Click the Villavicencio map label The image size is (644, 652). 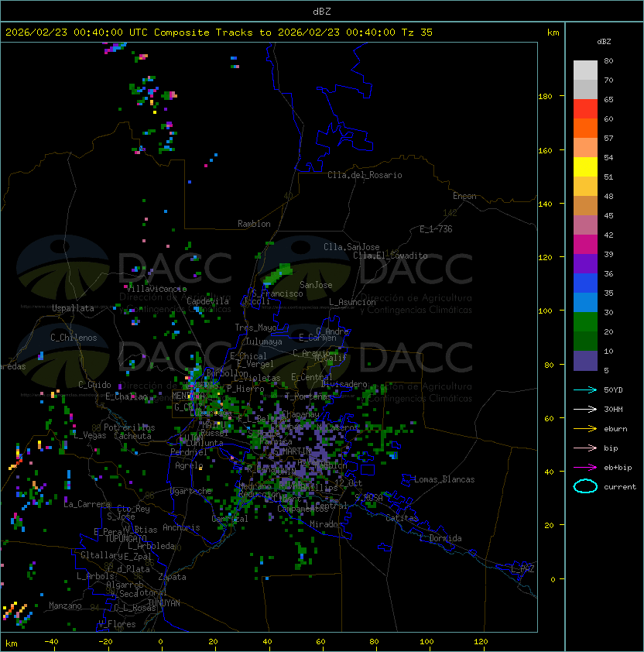point(156,289)
